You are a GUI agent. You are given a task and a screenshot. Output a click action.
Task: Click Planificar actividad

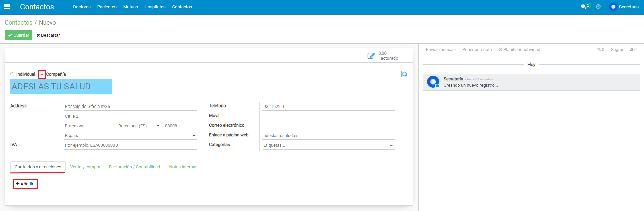click(519, 50)
